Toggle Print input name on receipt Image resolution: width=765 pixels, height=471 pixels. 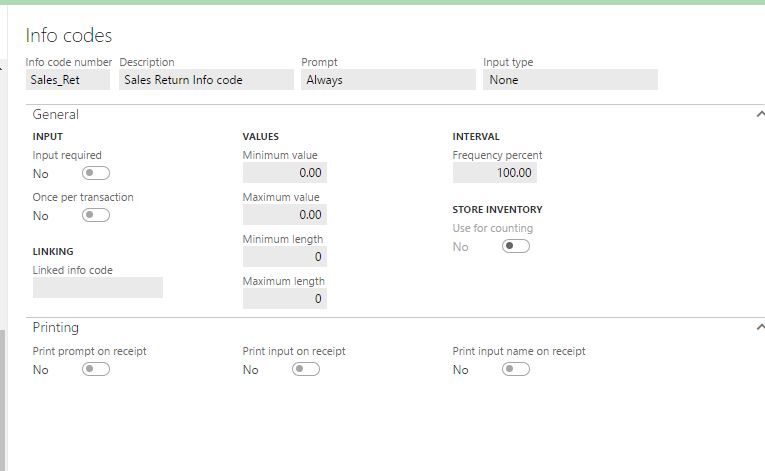click(516, 369)
